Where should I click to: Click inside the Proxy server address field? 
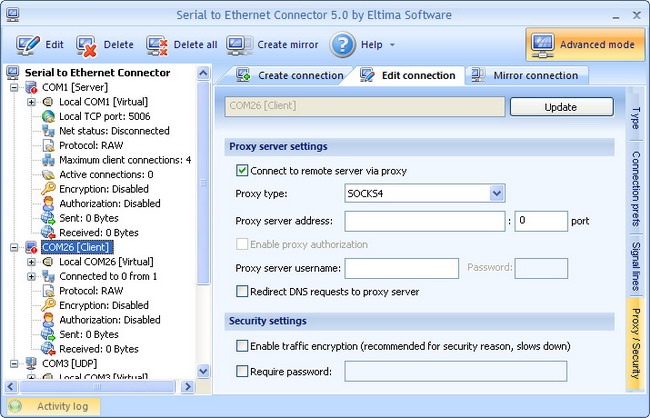[x=425, y=221]
